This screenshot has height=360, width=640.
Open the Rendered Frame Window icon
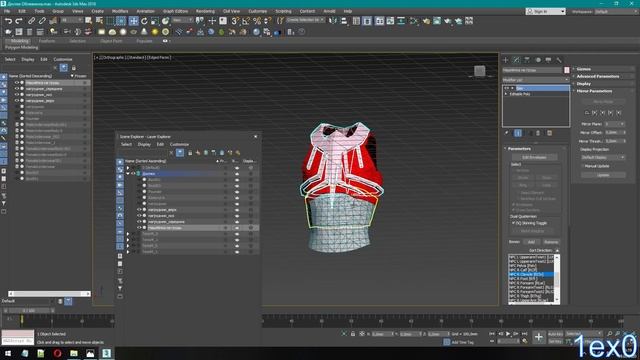pos(437,21)
